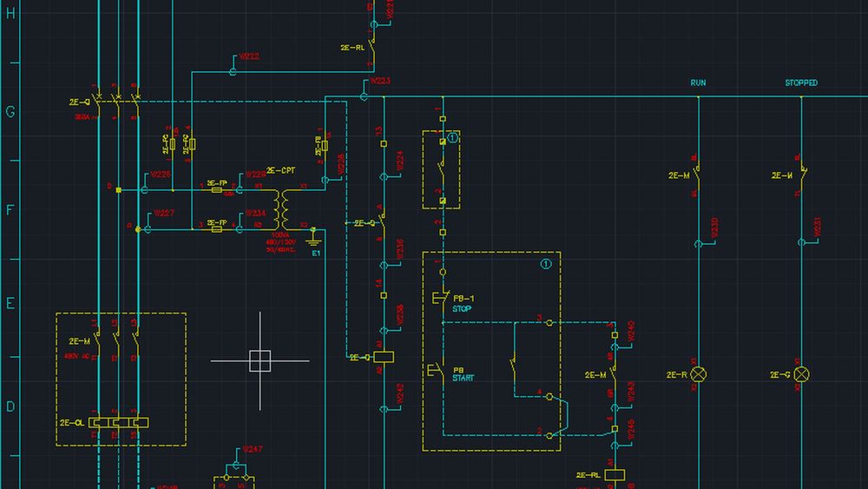Screen dimensions: 868x489
Task: Pick the 2E-OL overload relay block
Action: point(118,422)
